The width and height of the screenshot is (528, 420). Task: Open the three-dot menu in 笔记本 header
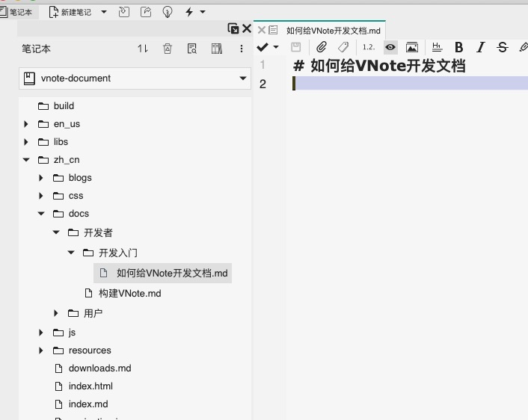pyautogui.click(x=242, y=49)
